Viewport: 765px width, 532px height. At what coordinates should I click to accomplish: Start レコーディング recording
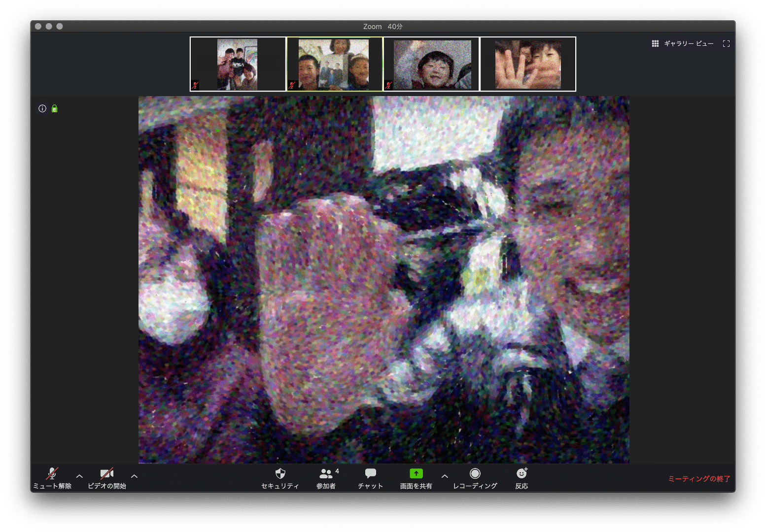(x=475, y=478)
